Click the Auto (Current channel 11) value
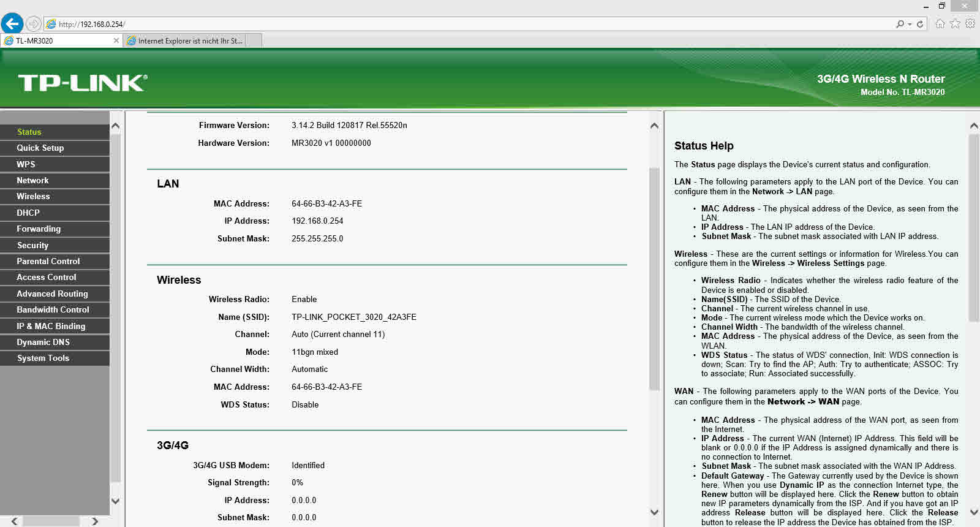 (338, 334)
